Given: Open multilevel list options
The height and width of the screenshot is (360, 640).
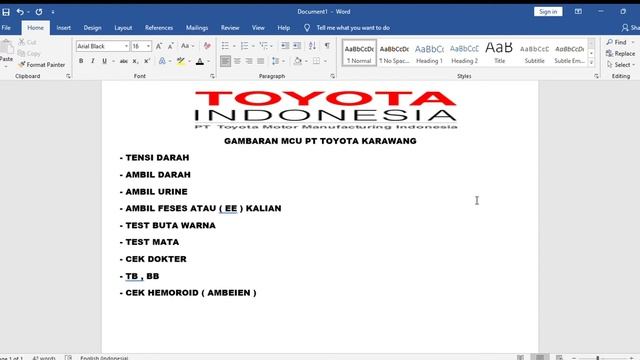Looking at the screenshot, I should (264, 46).
